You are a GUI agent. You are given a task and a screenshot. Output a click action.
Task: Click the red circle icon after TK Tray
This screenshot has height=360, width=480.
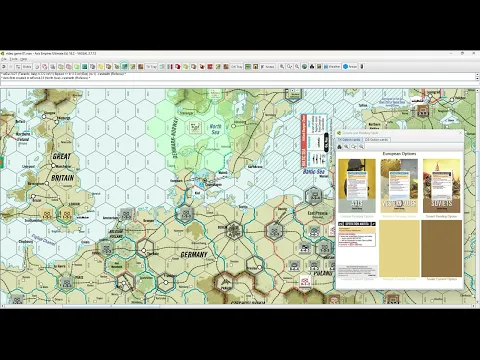pyautogui.click(x=178, y=67)
